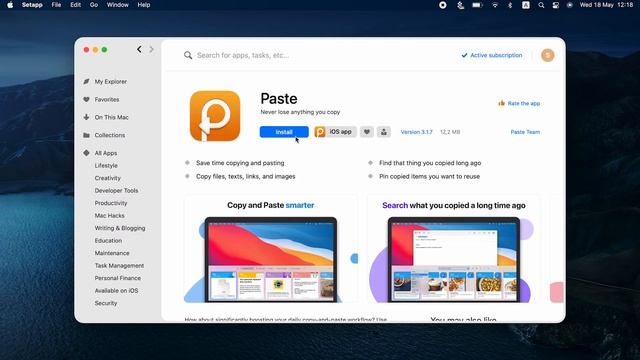Click the date and time in menu bar
Viewport: 640px width, 360px height.
coord(606,5)
